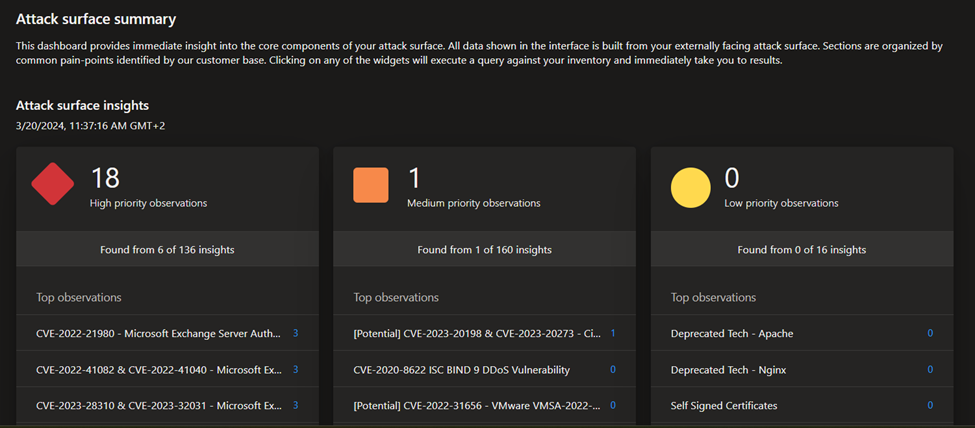Select Self Signed Certificates observation
The height and width of the screenshot is (428, 975).
coord(802,406)
